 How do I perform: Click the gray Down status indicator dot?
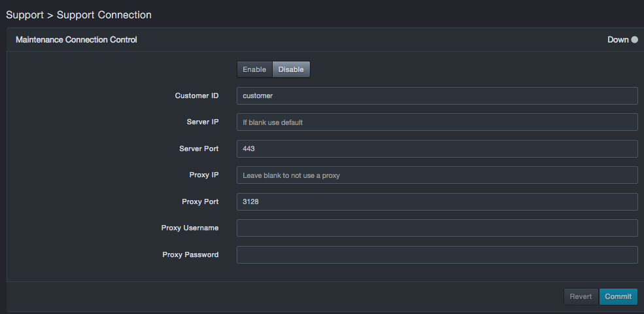[x=634, y=40]
